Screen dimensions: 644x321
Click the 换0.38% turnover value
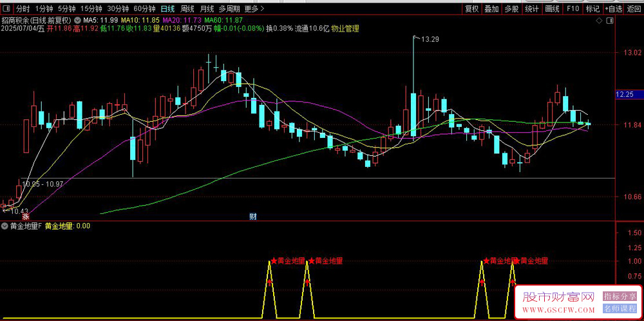pyautogui.click(x=279, y=28)
